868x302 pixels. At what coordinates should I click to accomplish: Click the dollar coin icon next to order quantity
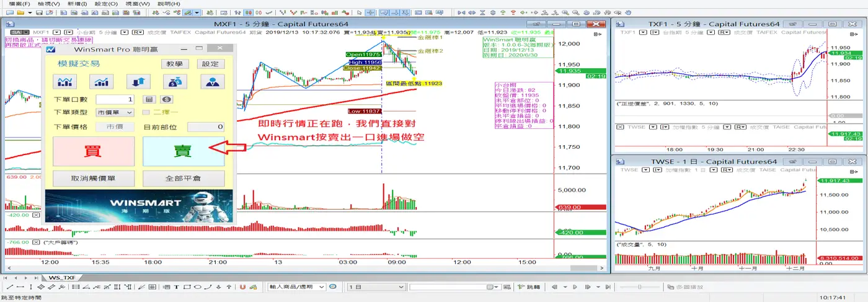pos(166,99)
